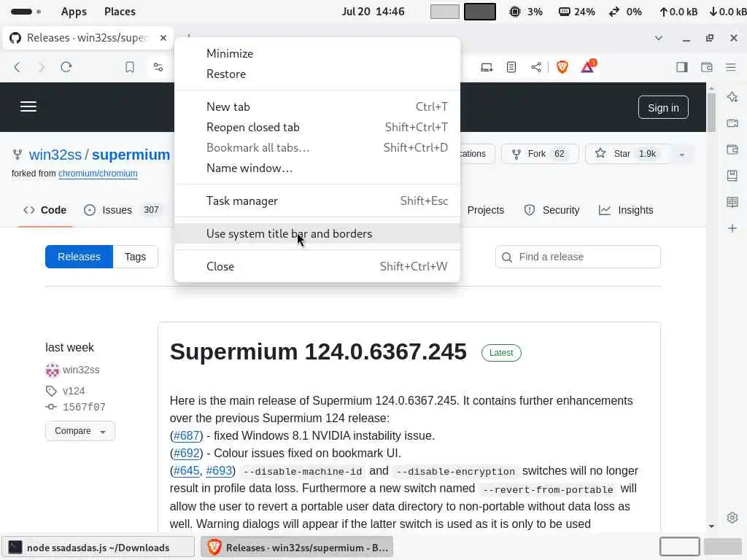This screenshot has height=560, width=747.
Task: Open the win32ss owner link
Action: 55,155
